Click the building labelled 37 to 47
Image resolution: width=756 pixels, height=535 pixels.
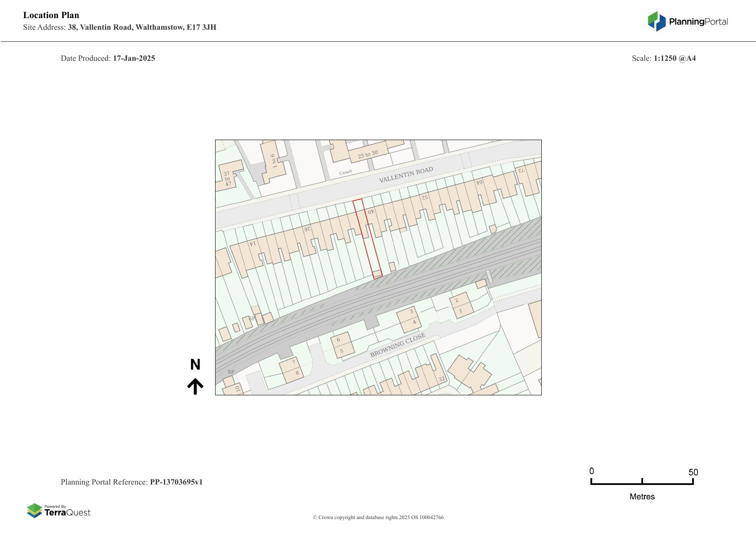pyautogui.click(x=227, y=178)
